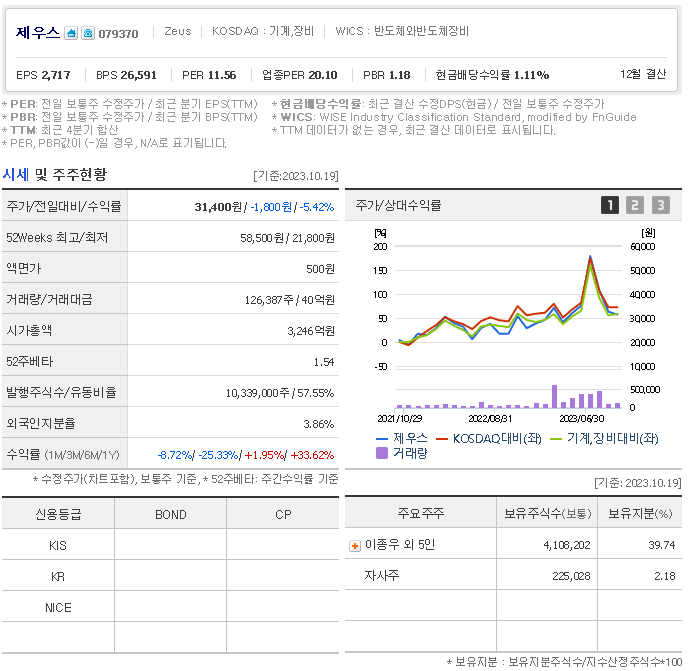Click the 39.74 ownership percent
Screen dimensions: 692x671
(662, 546)
